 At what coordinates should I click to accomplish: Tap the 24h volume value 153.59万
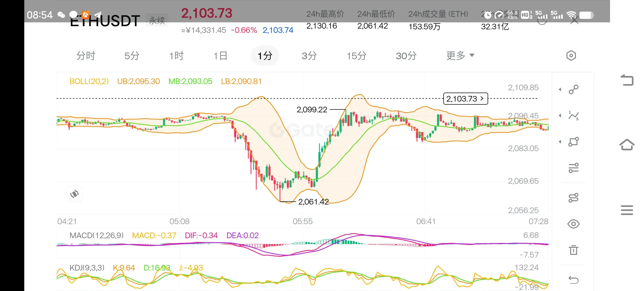point(424,26)
